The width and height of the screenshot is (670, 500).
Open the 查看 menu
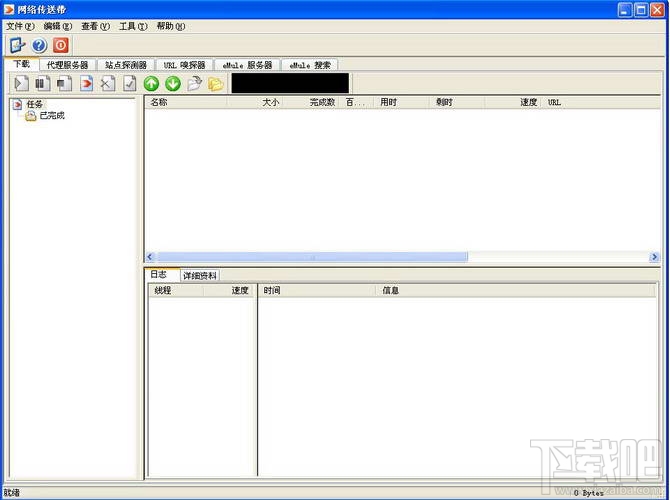(x=95, y=26)
